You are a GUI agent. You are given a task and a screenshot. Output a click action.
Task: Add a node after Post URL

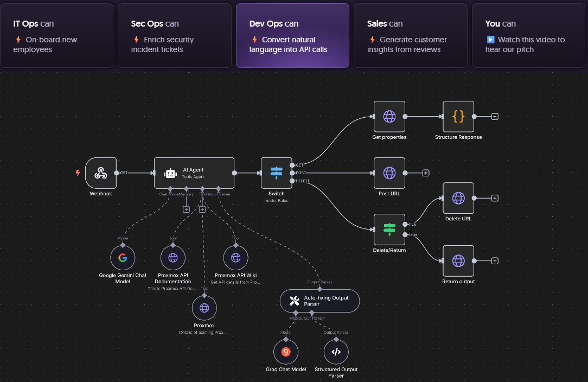(426, 173)
